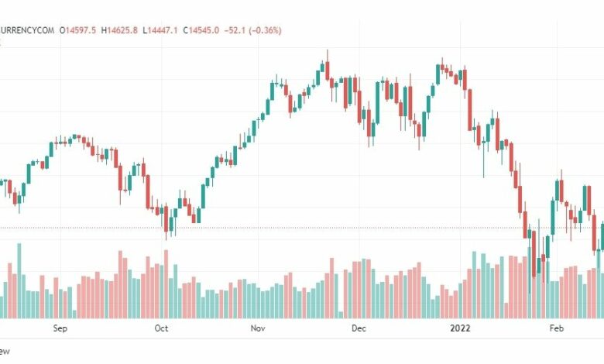Click the Oct label on time axis

point(161,328)
